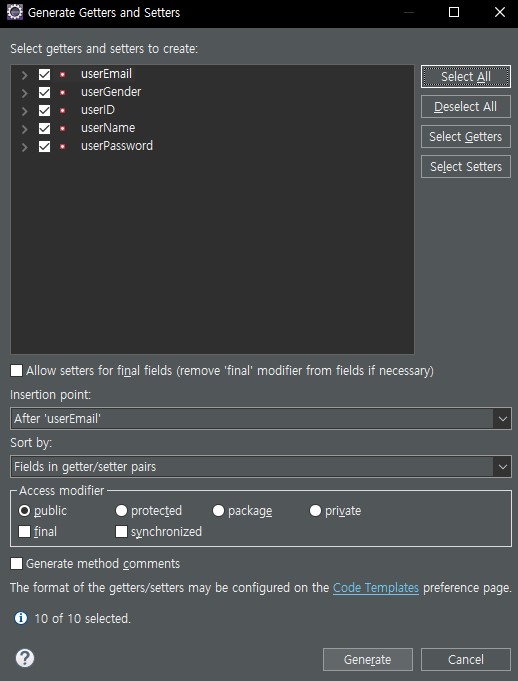Open the Code Templates link
This screenshot has width=518, height=681.
click(x=376, y=588)
